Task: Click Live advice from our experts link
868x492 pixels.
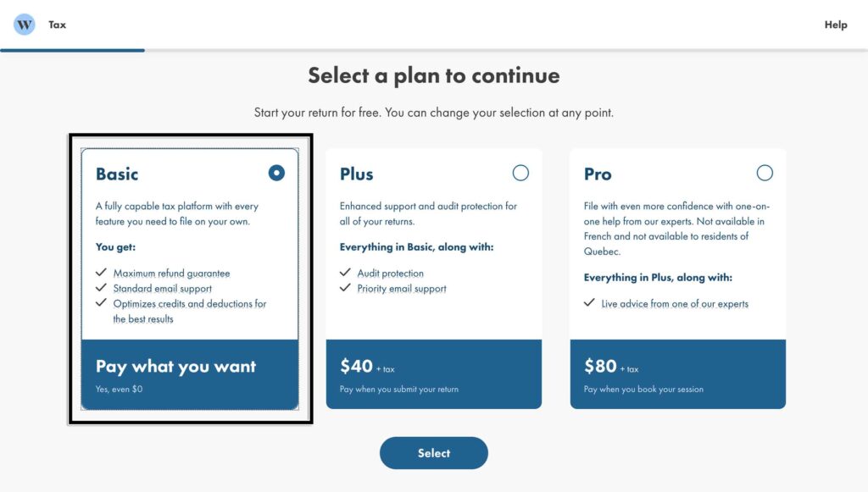Action: pos(675,304)
